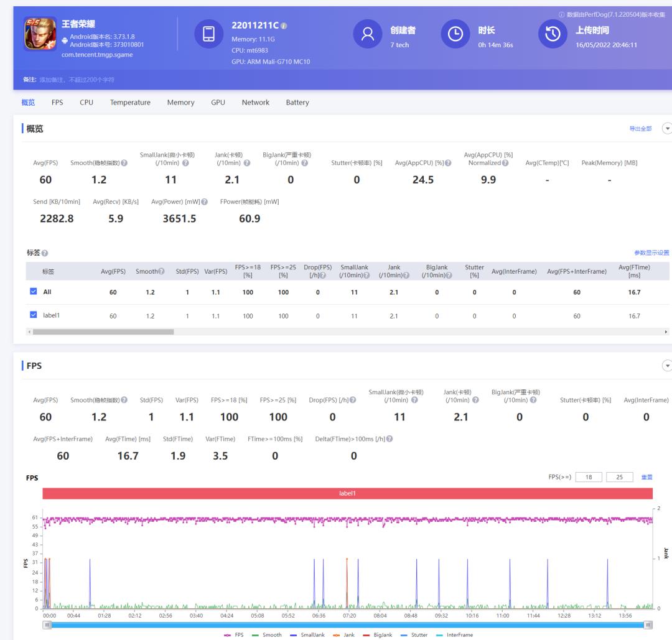
Task: Click the 王者荣耀 game app icon
Action: coord(40,34)
